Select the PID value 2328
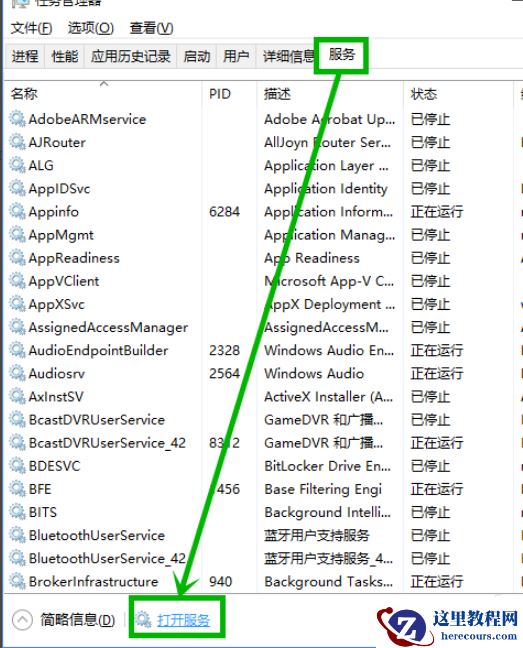 (224, 350)
